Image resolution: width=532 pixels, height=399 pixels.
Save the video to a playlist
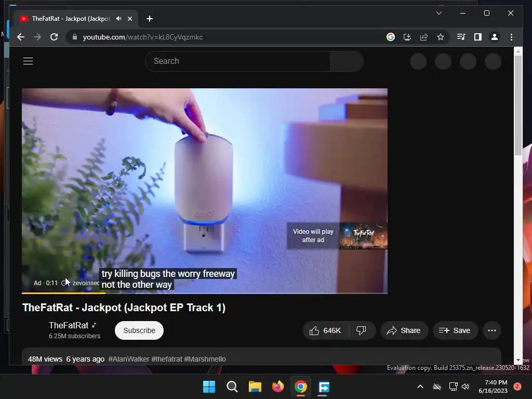[x=455, y=330]
